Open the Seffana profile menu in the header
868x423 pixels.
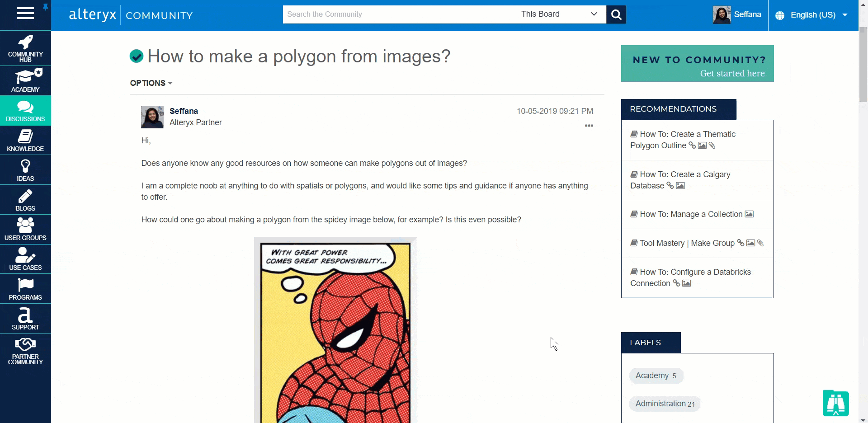click(747, 14)
